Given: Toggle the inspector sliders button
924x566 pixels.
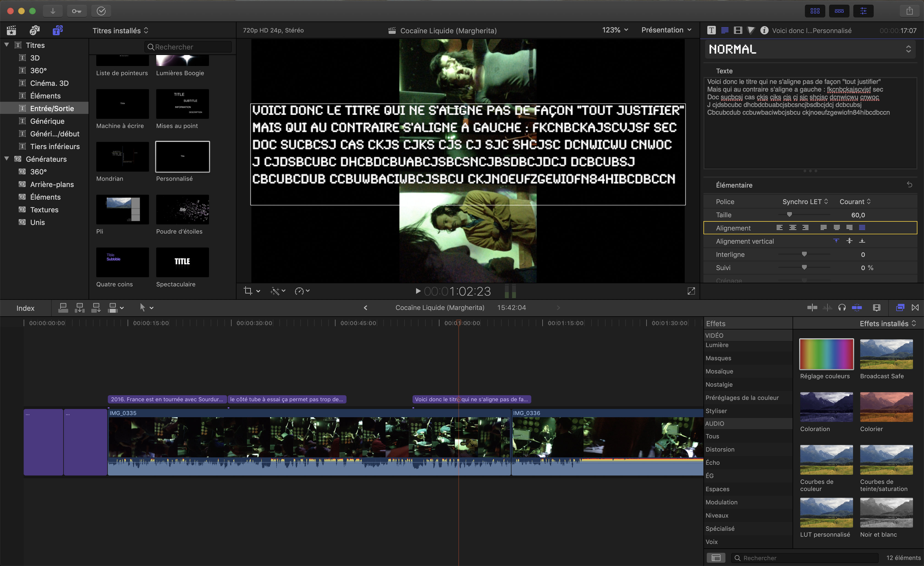Looking at the screenshot, I should [863, 11].
